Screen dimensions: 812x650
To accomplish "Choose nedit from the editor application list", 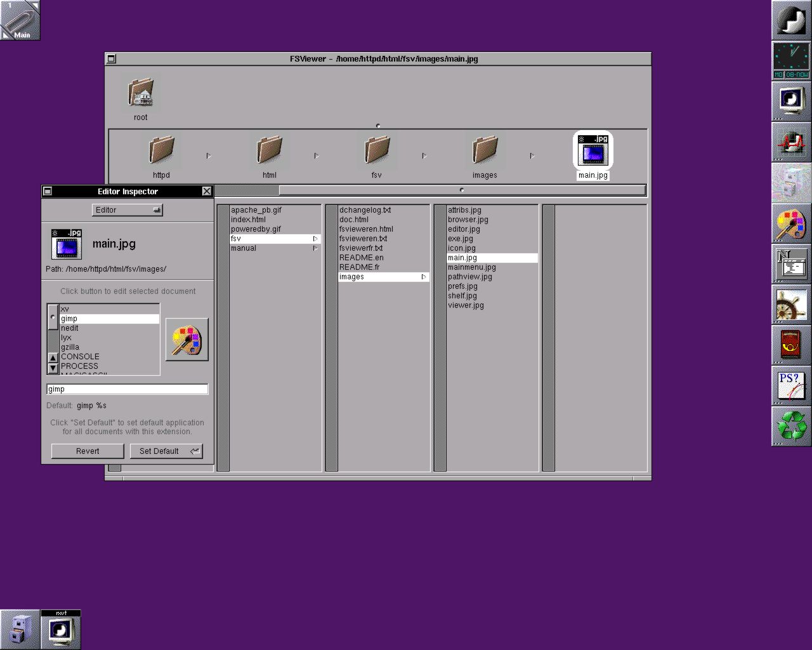I will [x=108, y=328].
